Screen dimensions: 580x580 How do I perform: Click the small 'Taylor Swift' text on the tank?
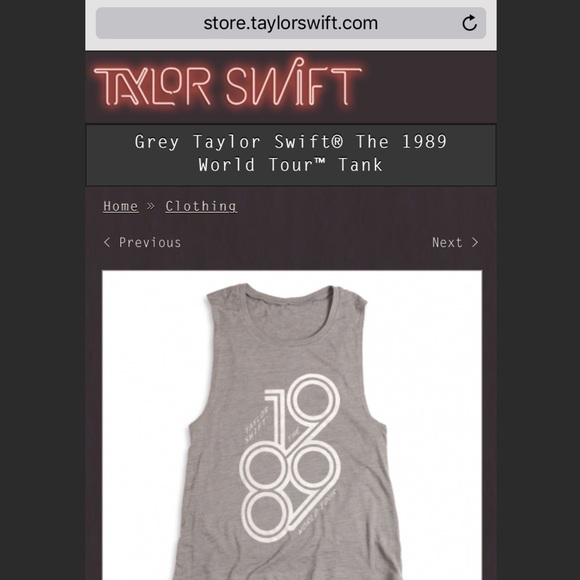[257, 425]
